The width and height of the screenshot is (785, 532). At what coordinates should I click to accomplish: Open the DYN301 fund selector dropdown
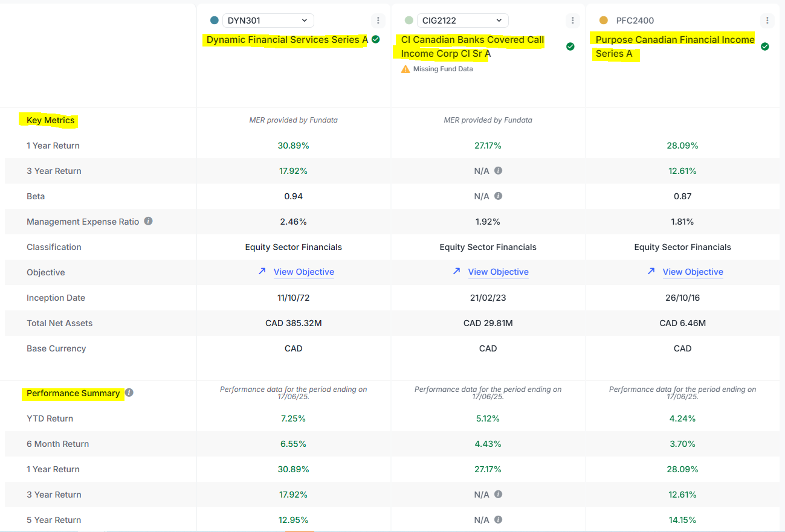point(268,21)
